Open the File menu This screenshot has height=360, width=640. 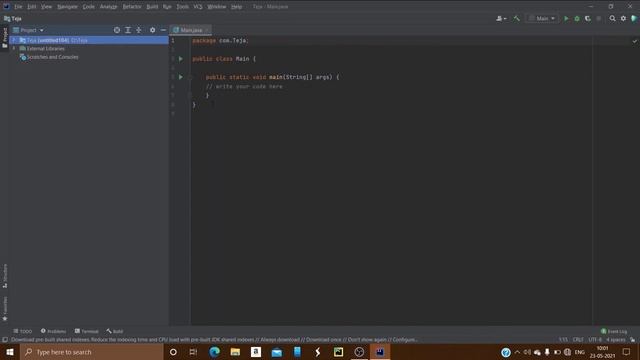[18, 7]
